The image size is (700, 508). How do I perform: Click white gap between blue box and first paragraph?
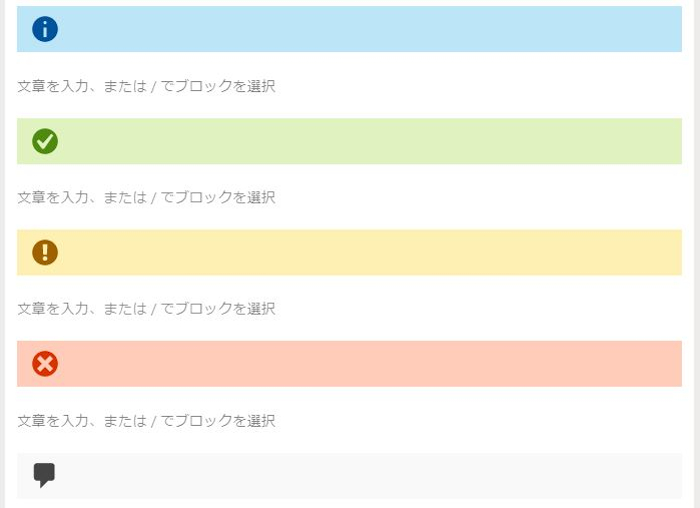[349, 64]
